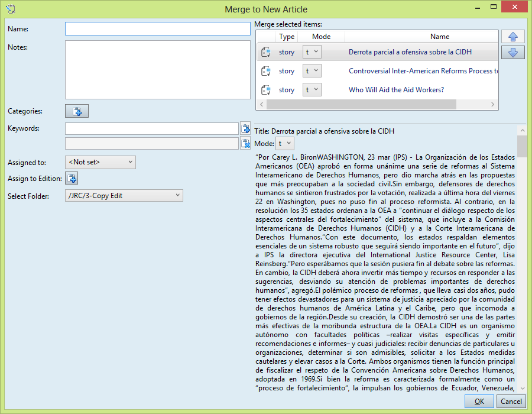Viewport: 532px width, 414px height.
Task: Click story icon for Who Will Aid row
Action: (x=265, y=90)
